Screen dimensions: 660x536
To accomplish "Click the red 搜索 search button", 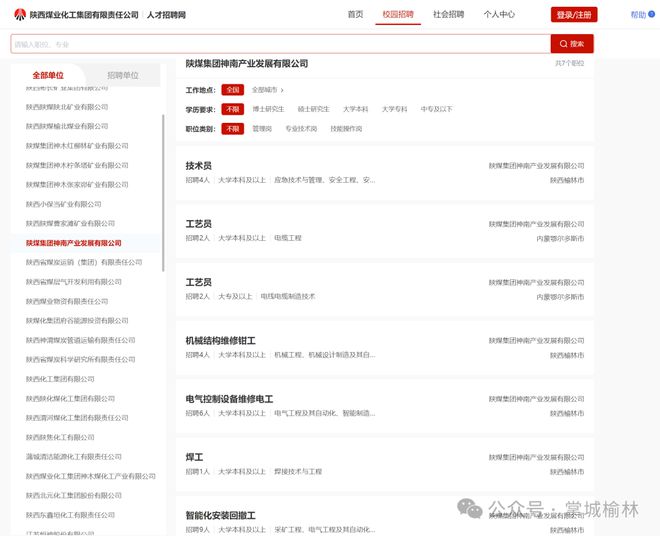I will tap(572, 44).
